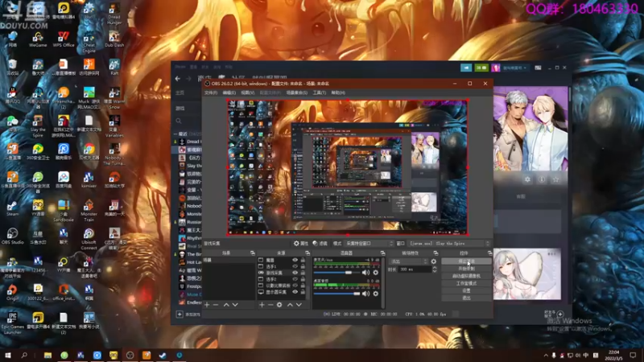Open the Ubisoft Connect desktop shortcut
The image size is (644, 362).
tap(89, 239)
